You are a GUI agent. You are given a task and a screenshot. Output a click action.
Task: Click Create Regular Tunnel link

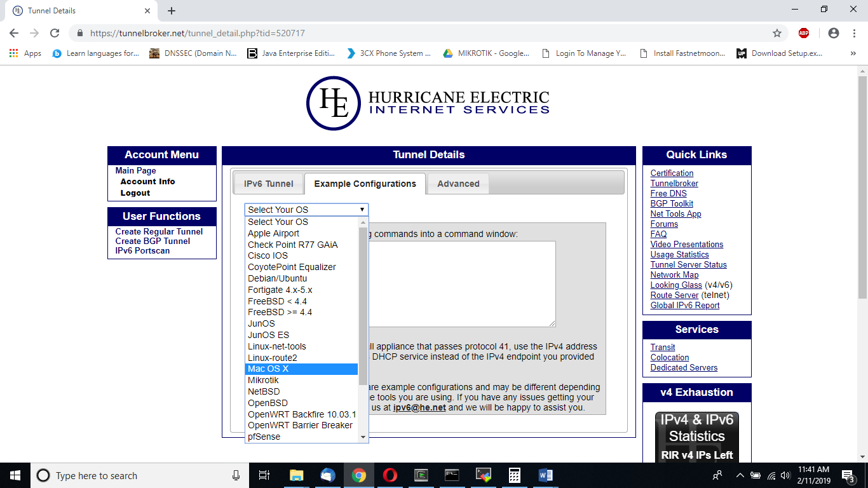[159, 232]
